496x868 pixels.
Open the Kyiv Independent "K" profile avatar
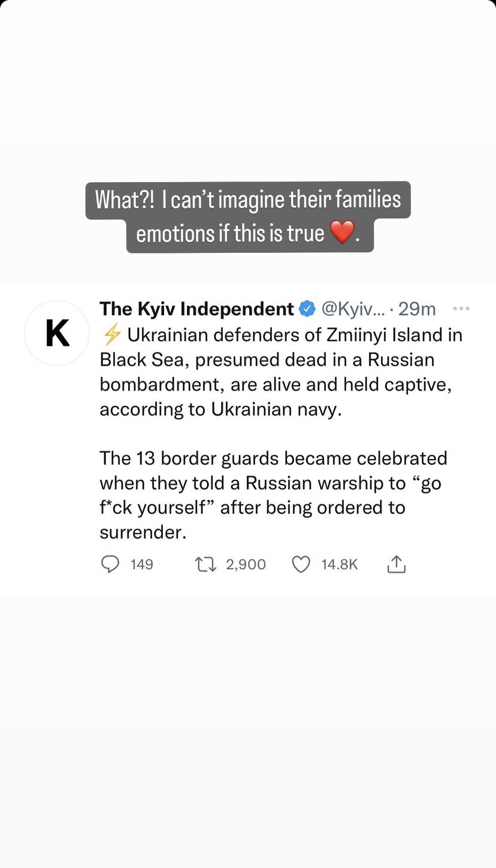[x=57, y=333]
